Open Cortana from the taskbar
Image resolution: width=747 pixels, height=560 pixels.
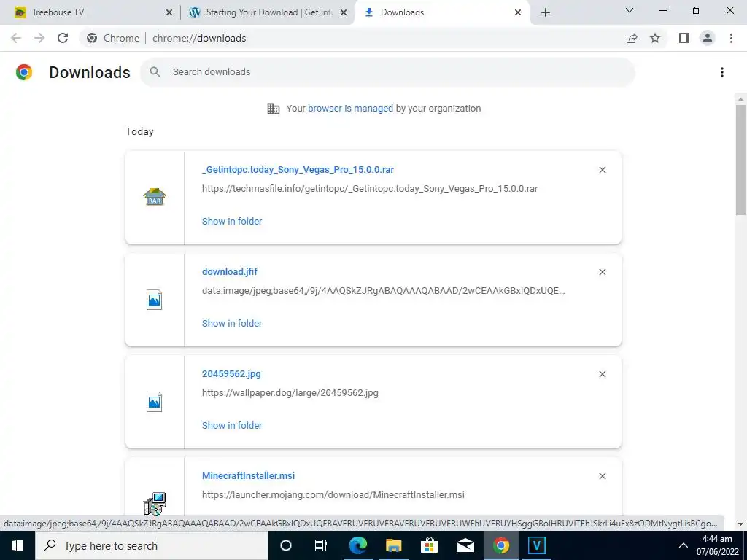(x=286, y=545)
